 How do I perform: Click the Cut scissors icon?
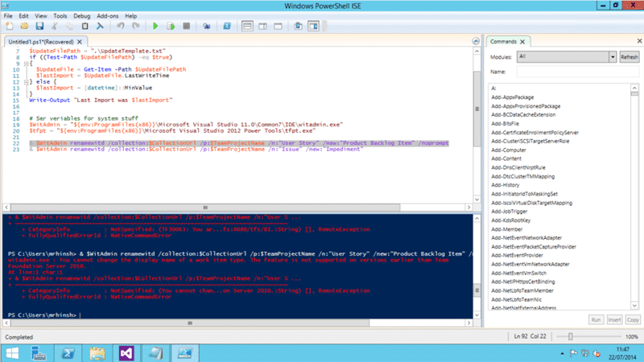click(x=54, y=27)
